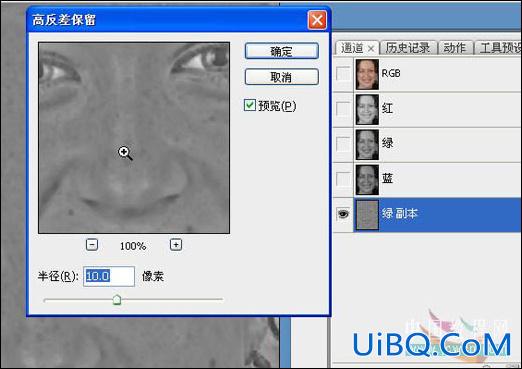
Task: Click the 100% zoom level text
Action: [133, 246]
